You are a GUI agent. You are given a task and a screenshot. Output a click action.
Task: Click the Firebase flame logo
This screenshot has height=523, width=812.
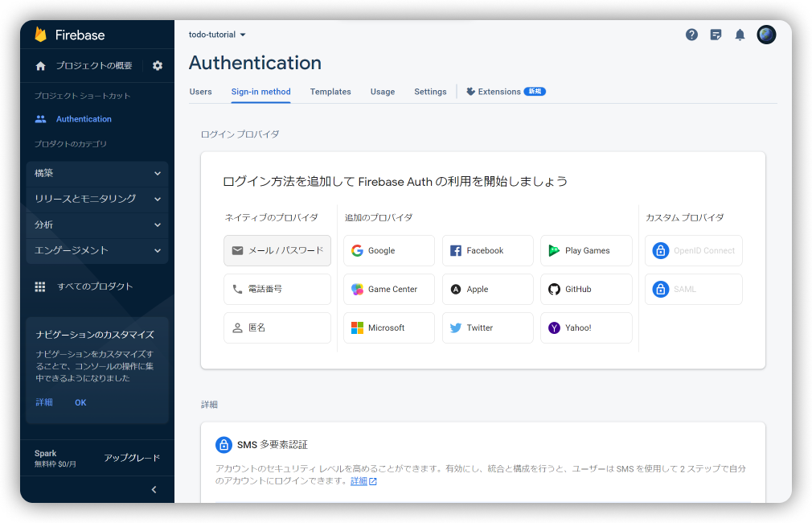click(x=41, y=35)
